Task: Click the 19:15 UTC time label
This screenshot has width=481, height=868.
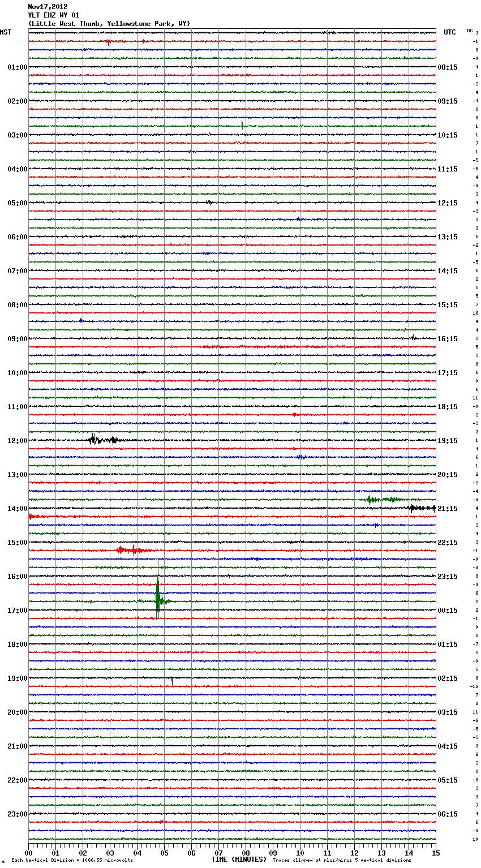Action: click(x=448, y=441)
